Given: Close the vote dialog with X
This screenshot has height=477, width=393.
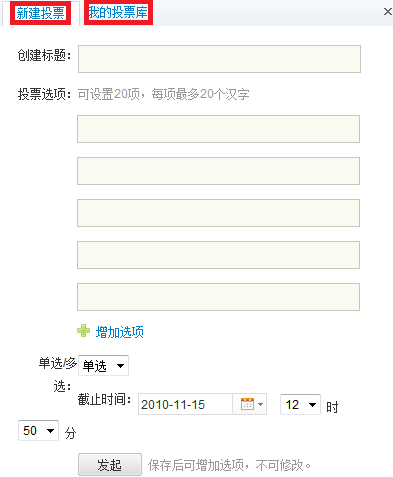Looking at the screenshot, I should click(388, 12).
